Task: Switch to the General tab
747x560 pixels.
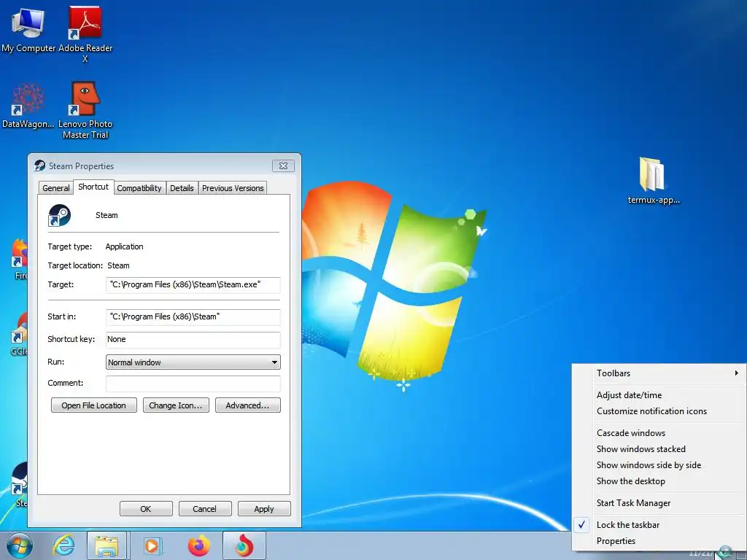Action: click(55, 188)
